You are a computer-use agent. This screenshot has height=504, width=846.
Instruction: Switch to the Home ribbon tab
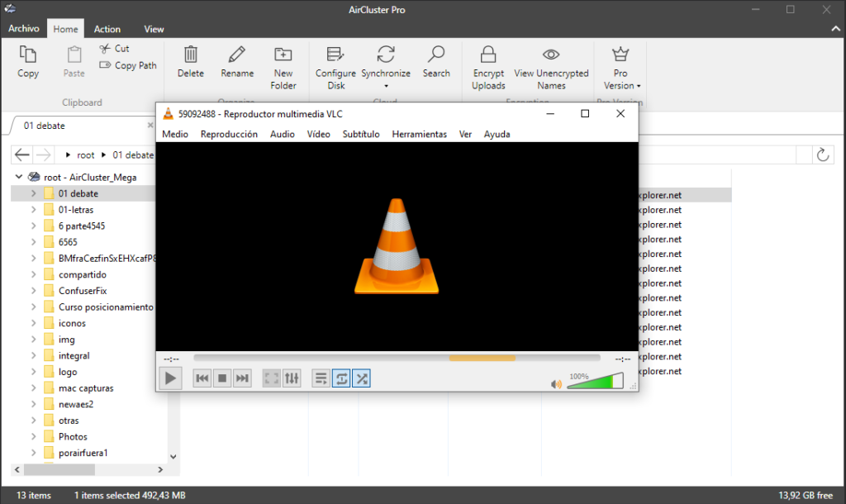(65, 29)
